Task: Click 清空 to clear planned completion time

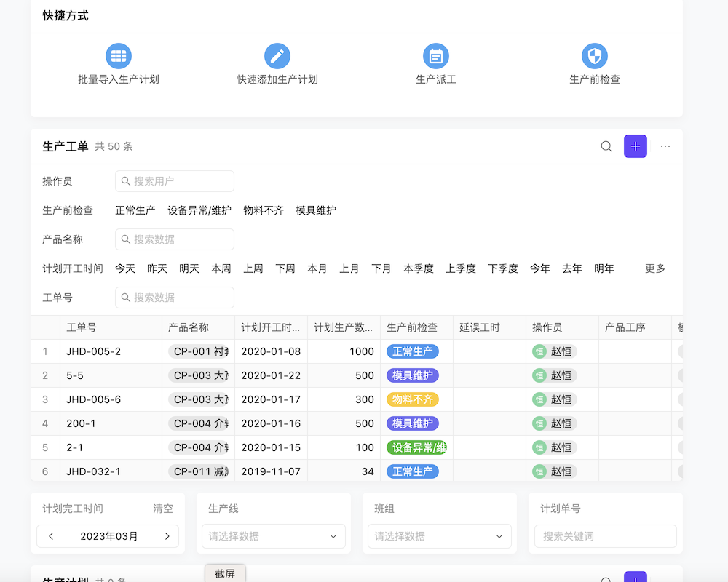Action: point(162,509)
